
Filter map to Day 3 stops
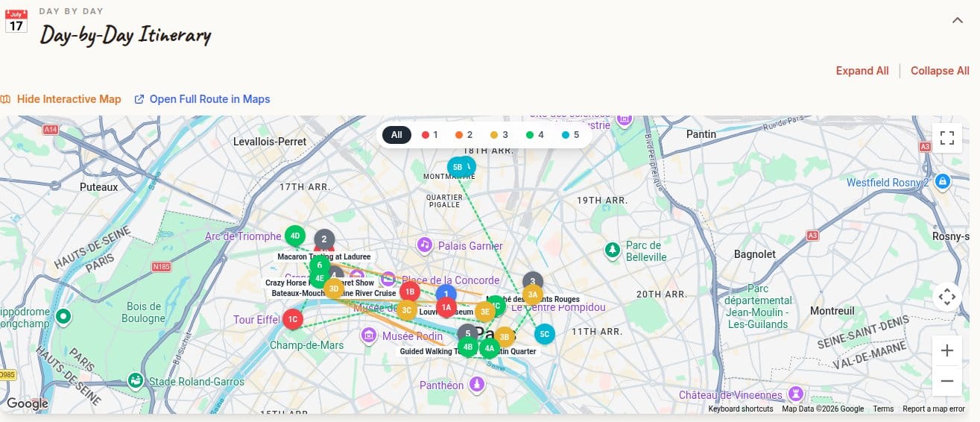(x=500, y=135)
